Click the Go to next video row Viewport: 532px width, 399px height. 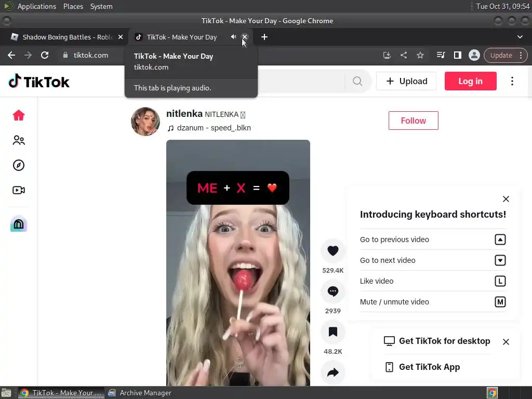(433, 260)
